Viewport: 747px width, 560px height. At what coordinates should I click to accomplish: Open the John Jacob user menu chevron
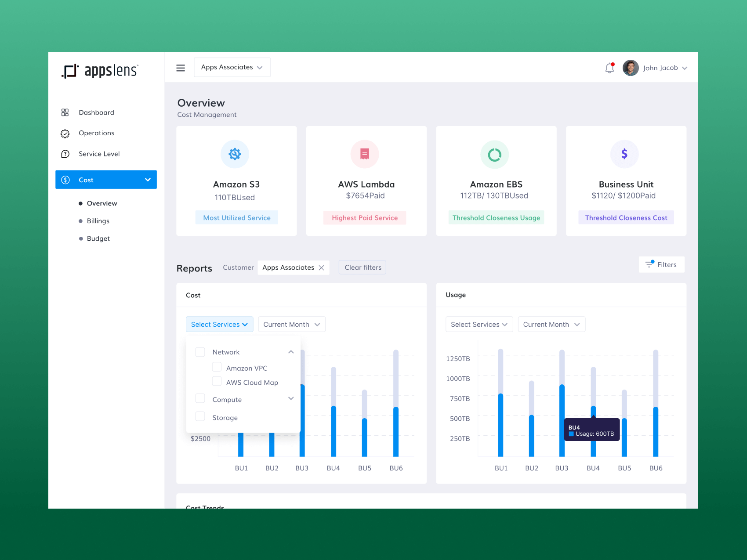click(x=685, y=68)
